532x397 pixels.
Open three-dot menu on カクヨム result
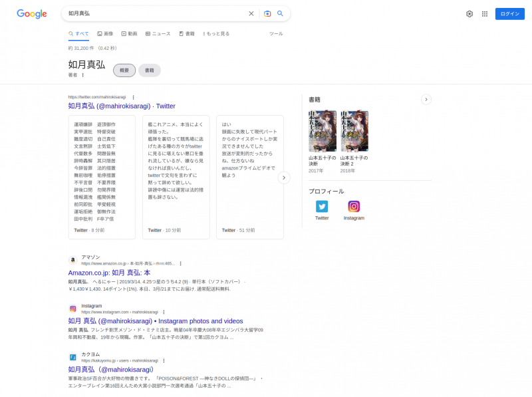coord(164,360)
